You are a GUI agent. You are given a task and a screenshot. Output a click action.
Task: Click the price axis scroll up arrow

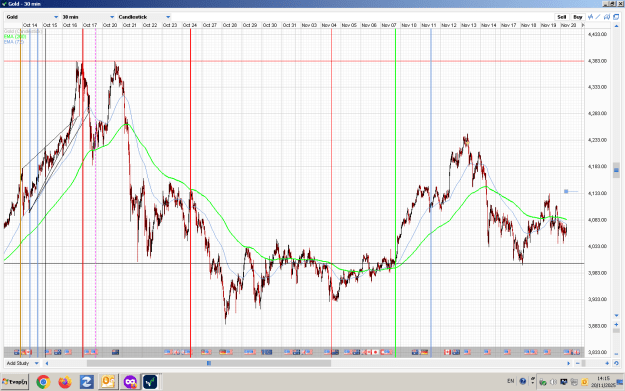(616, 26)
